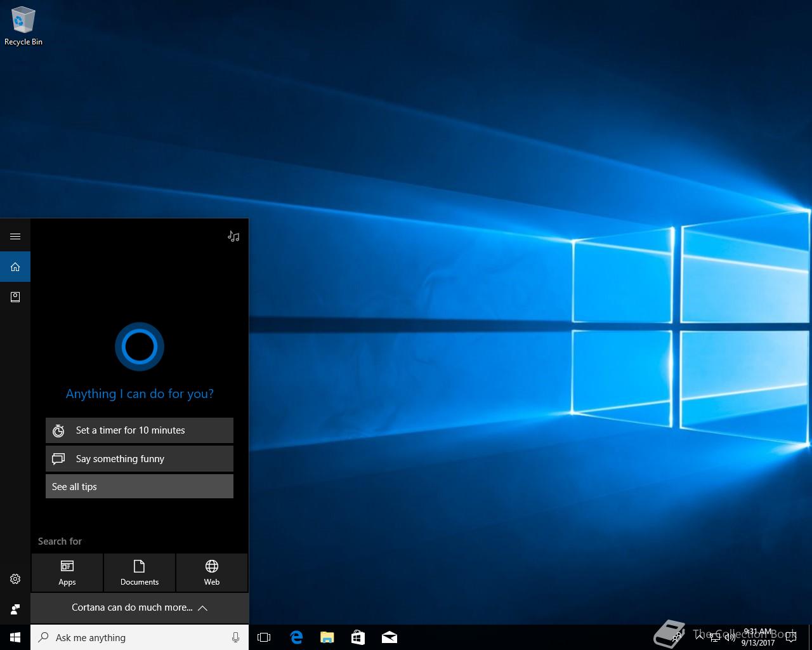Image resolution: width=812 pixels, height=650 pixels.
Task: Open the Cortana hamburger menu
Action: pos(15,236)
